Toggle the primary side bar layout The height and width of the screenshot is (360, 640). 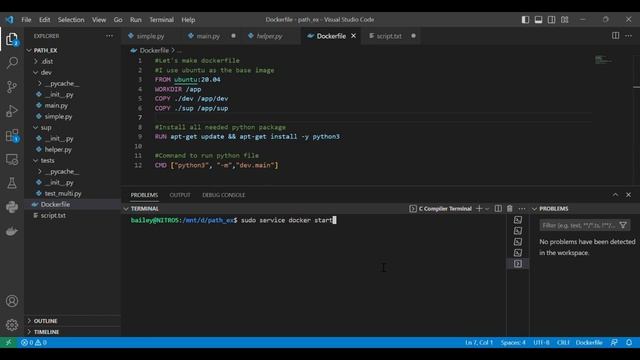tap(525, 20)
